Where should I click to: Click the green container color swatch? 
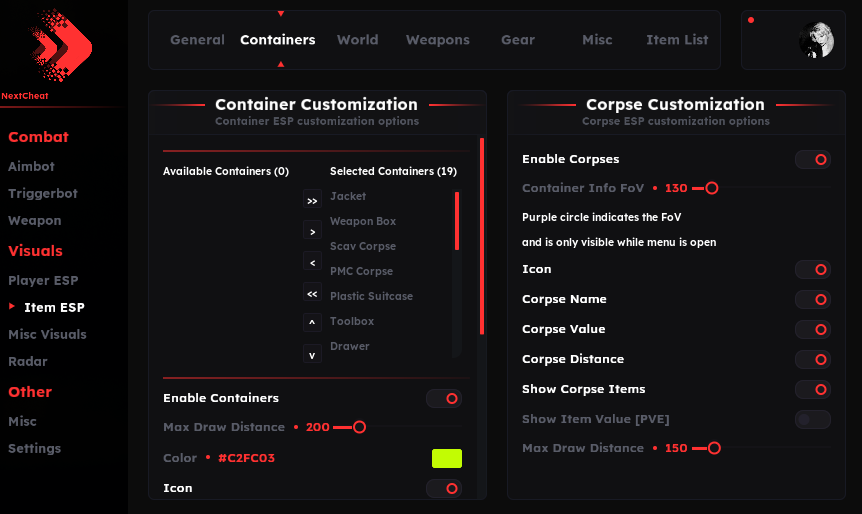click(x=446, y=459)
